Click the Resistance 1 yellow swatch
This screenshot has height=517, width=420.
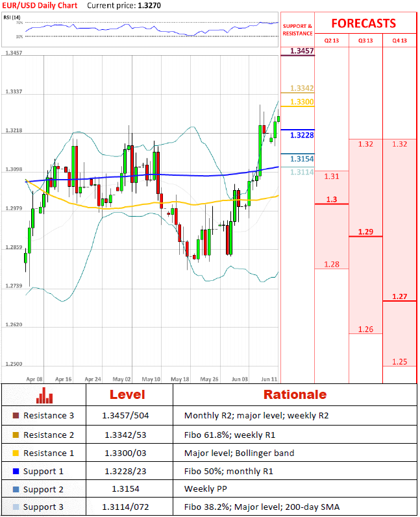(16, 453)
